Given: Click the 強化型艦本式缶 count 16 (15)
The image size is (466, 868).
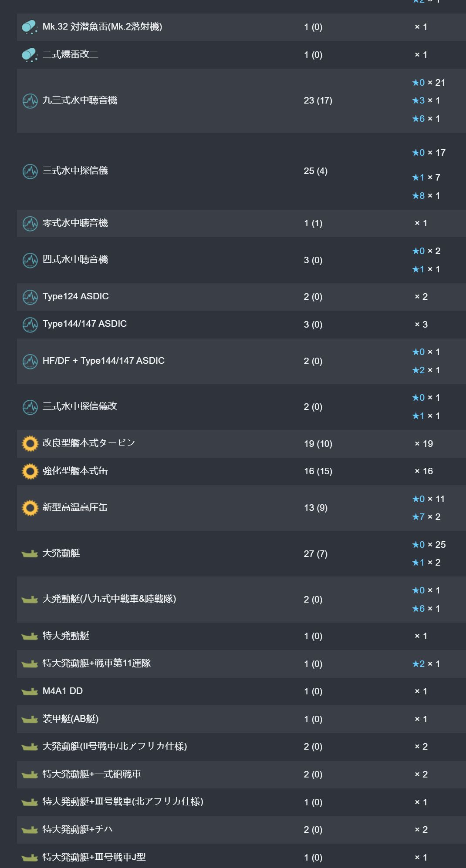Looking at the screenshot, I should [x=318, y=471].
